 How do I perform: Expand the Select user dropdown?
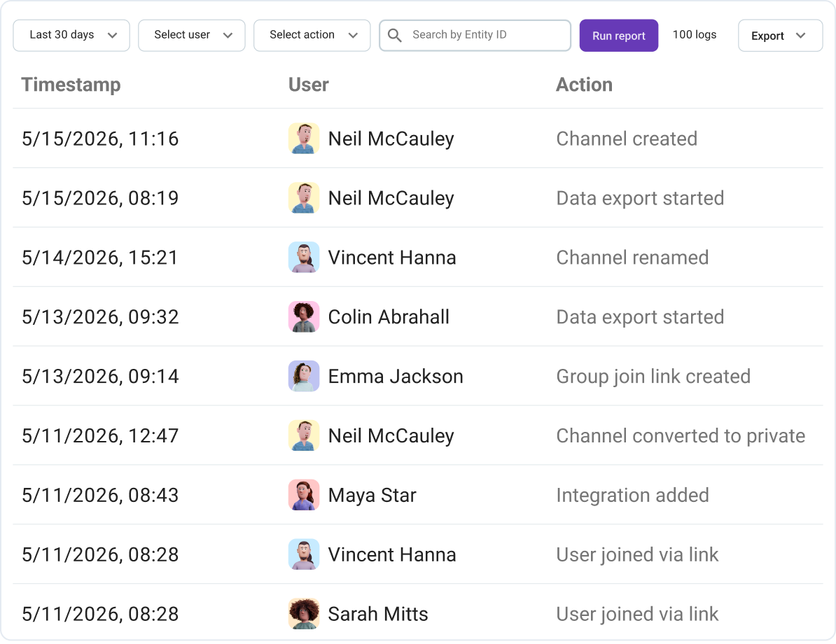pos(192,36)
